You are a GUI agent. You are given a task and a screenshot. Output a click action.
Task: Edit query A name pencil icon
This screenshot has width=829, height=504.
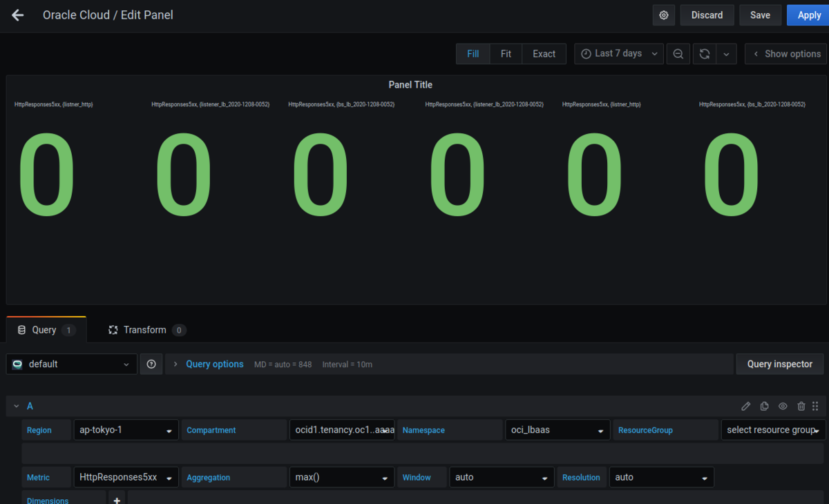point(746,406)
